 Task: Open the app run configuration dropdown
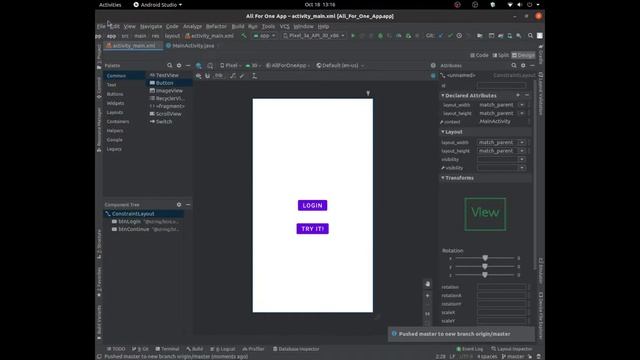click(x=264, y=36)
